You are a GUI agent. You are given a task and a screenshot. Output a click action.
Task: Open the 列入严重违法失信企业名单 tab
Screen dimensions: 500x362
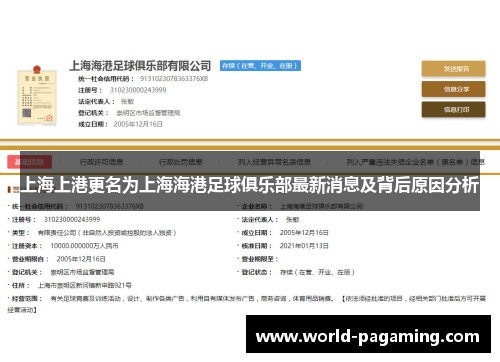[x=415, y=162]
